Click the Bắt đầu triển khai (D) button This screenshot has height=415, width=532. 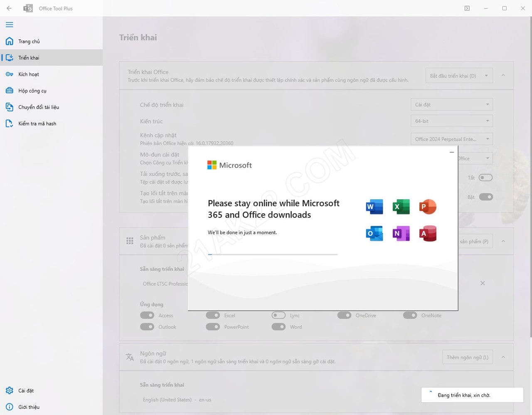(453, 76)
